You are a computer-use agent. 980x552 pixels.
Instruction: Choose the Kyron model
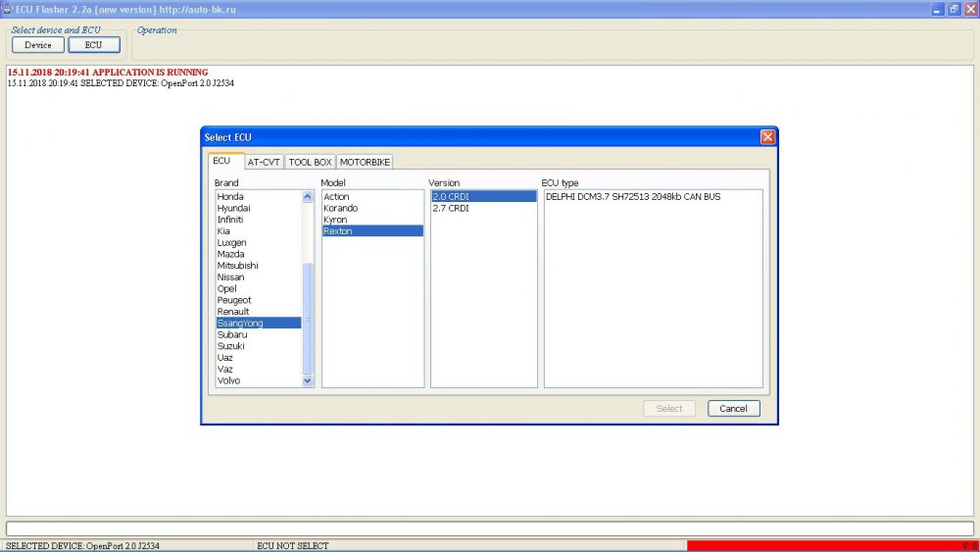coord(335,220)
